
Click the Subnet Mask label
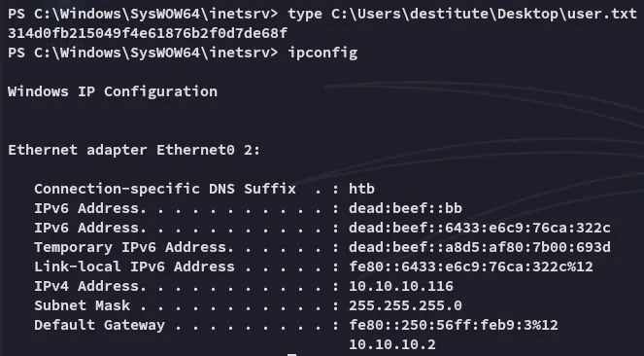coord(82,305)
